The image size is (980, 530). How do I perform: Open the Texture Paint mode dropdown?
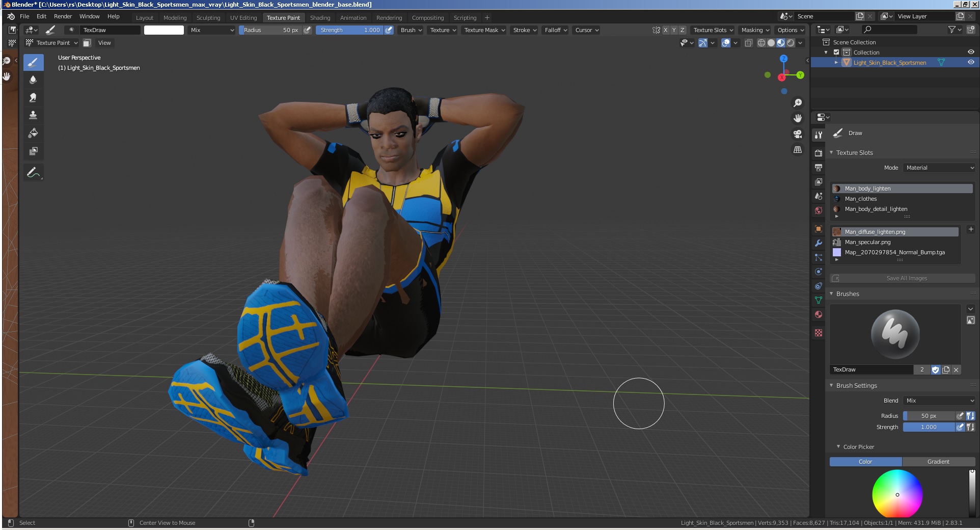tap(52, 43)
